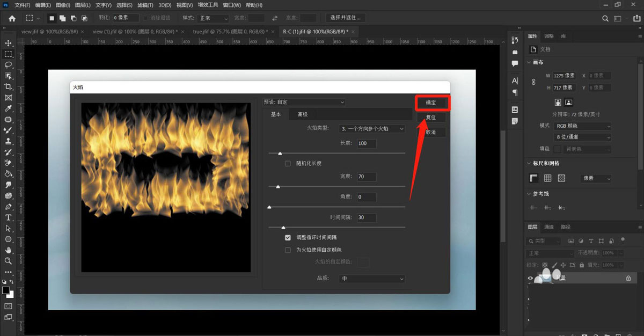Image resolution: width=644 pixels, height=336 pixels.
Task: Select the Hand tool
Action: [x=8, y=250]
